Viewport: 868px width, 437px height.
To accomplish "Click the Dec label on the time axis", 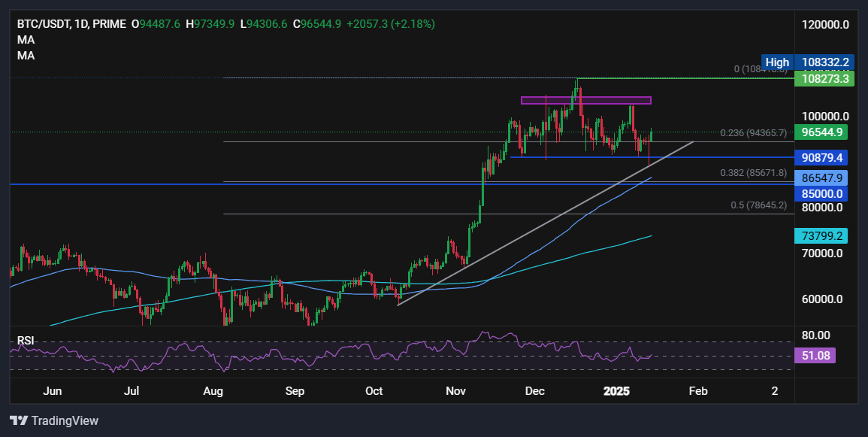I will (x=535, y=391).
